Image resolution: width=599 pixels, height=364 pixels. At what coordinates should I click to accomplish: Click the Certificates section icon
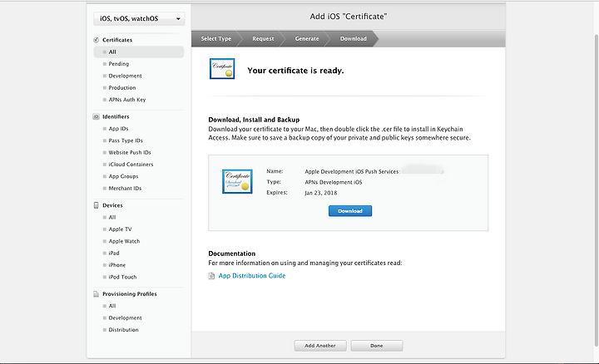pos(97,40)
